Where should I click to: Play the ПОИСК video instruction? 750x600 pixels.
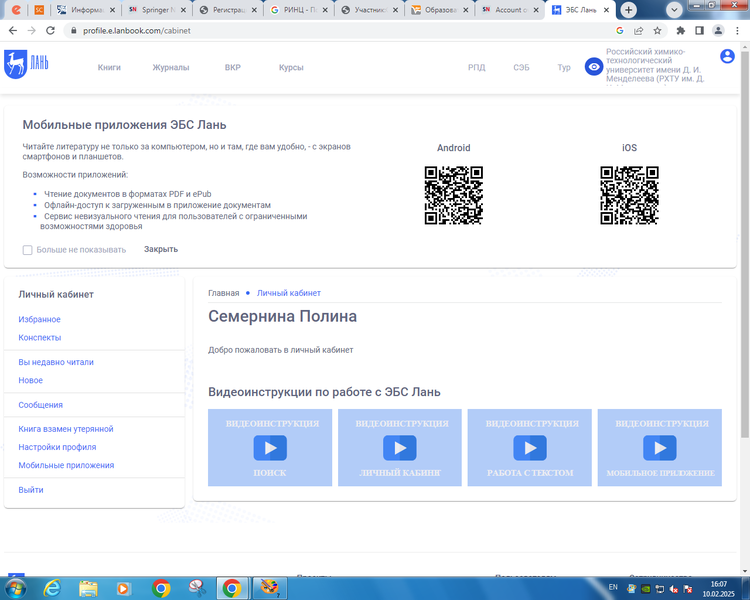pyautogui.click(x=270, y=448)
